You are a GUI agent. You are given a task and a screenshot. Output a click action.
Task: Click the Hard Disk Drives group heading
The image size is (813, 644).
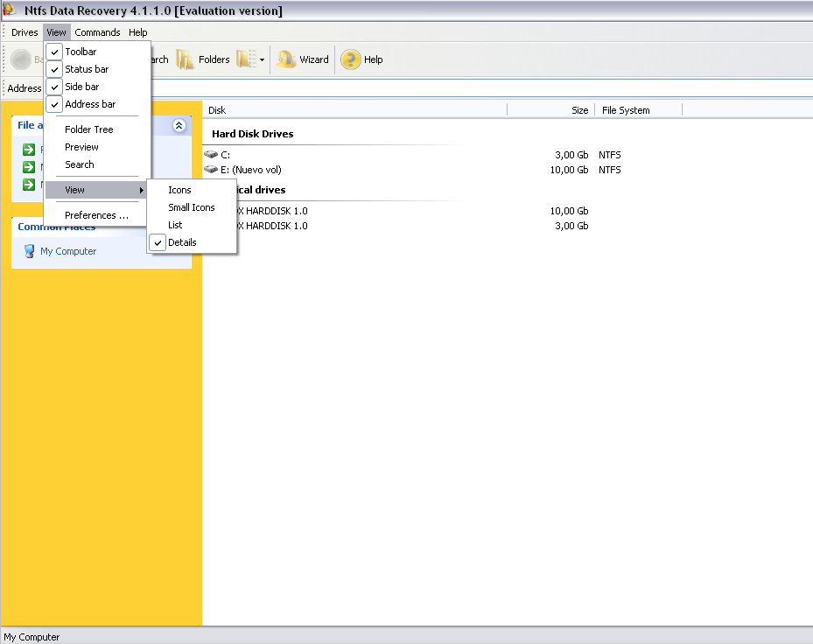click(253, 134)
